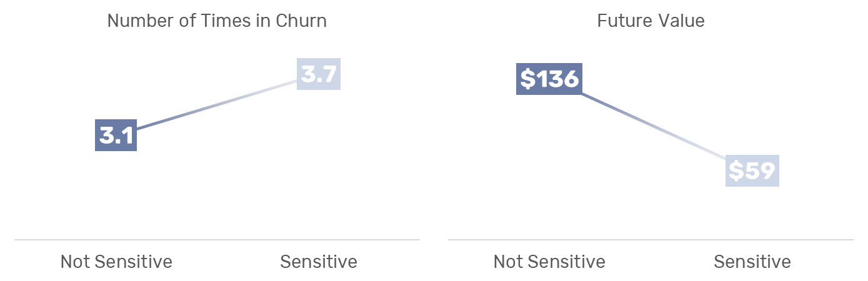Image resolution: width=868 pixels, height=281 pixels.
Task: Select the rising line in churn chart
Action: 217,104
